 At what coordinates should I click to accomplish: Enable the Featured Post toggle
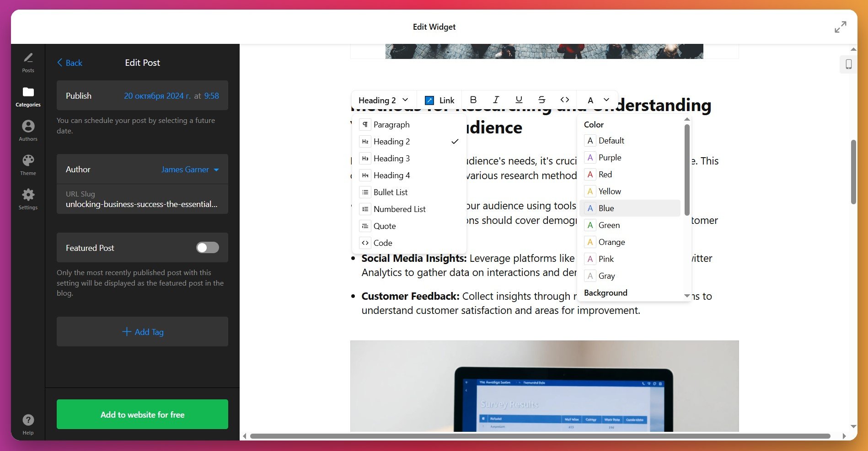[x=207, y=248]
